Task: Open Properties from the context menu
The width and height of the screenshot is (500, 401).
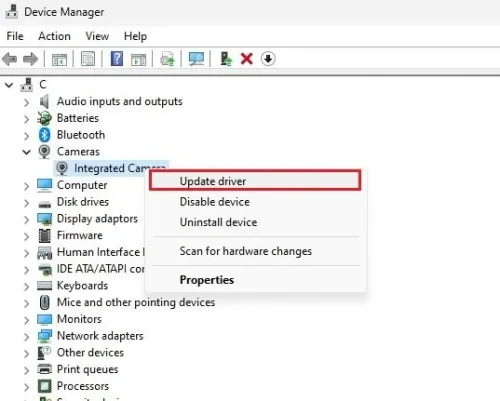Action: coord(256,280)
